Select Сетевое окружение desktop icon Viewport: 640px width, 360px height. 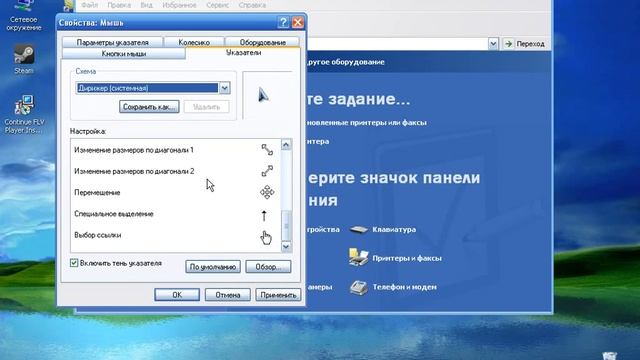(23, 6)
